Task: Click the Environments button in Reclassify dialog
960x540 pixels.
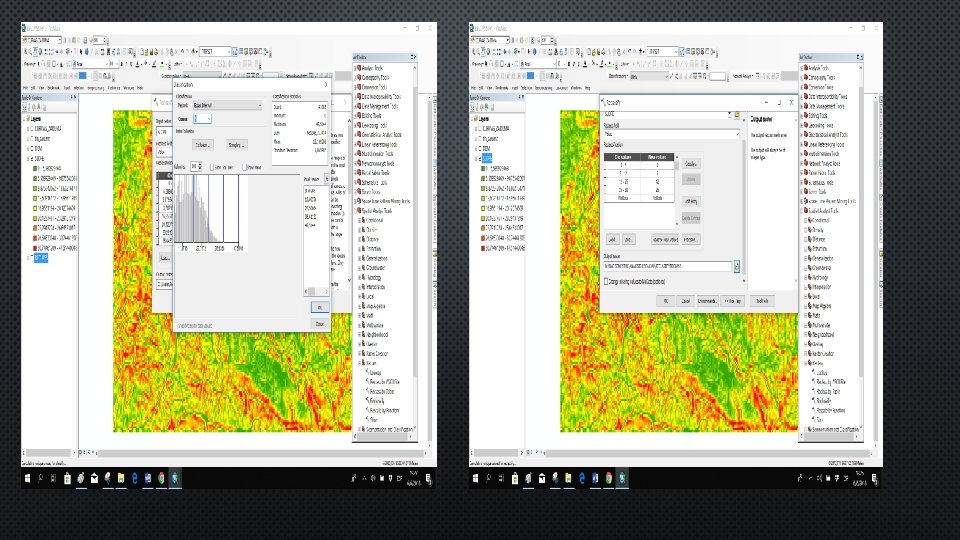Action: (x=706, y=301)
